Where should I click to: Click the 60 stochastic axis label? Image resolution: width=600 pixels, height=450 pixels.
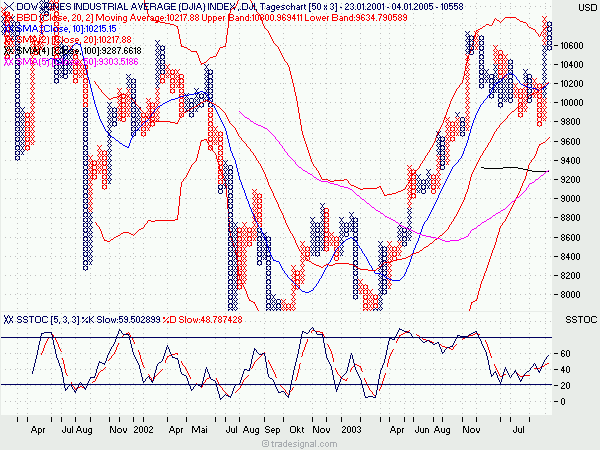[x=565, y=354]
